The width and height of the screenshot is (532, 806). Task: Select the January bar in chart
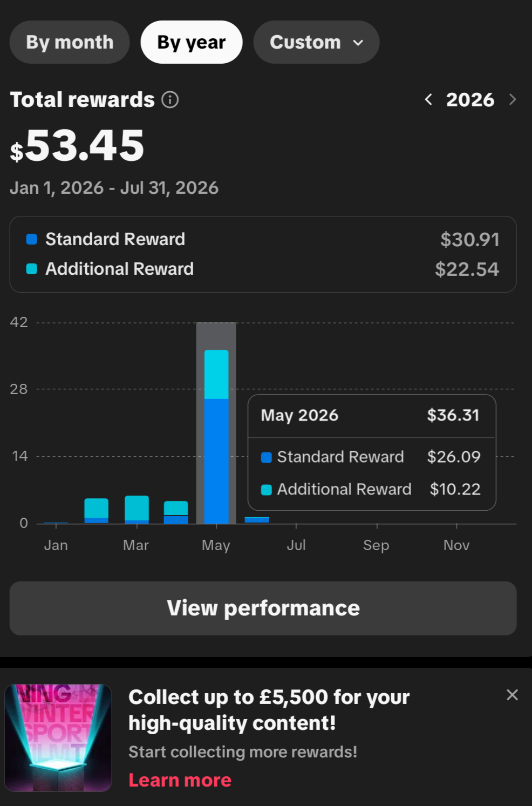coord(56,523)
